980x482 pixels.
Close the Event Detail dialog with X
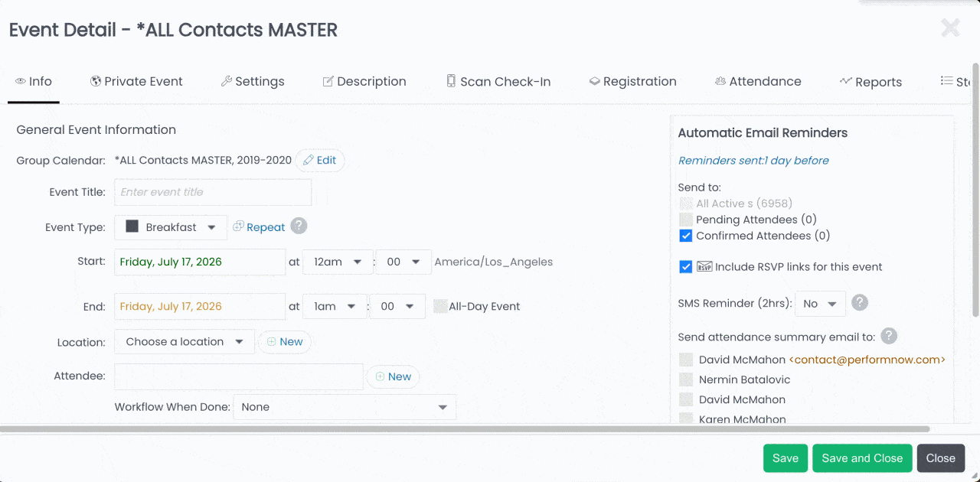pyautogui.click(x=950, y=28)
